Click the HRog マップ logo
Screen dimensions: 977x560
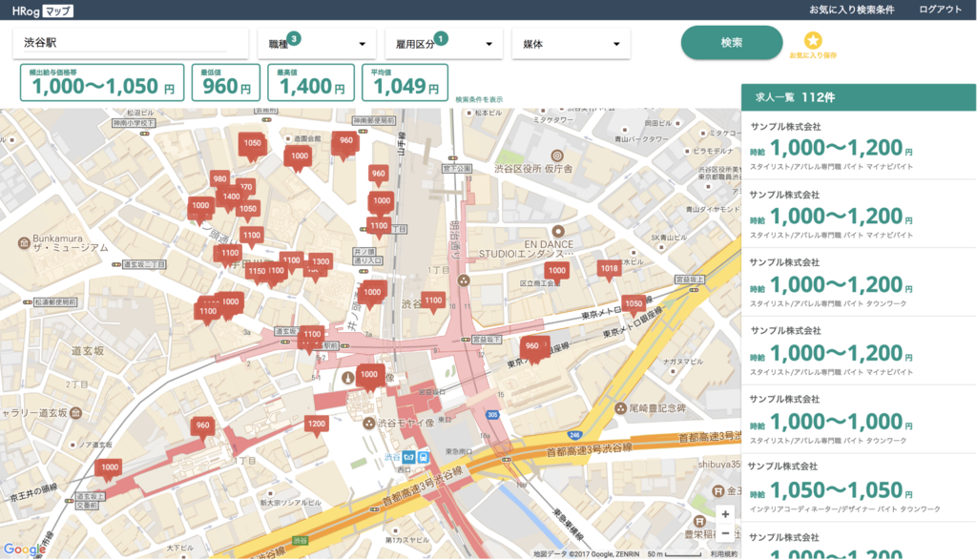pos(42,10)
